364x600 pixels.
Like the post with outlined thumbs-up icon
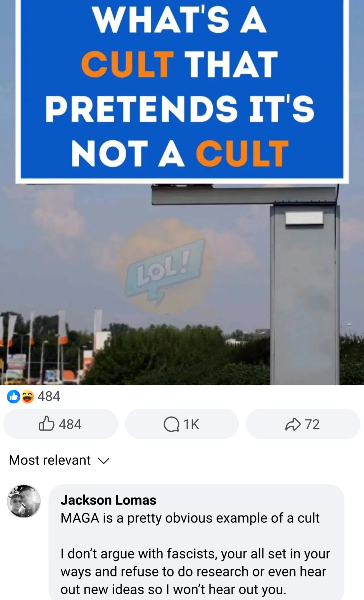tap(46, 424)
